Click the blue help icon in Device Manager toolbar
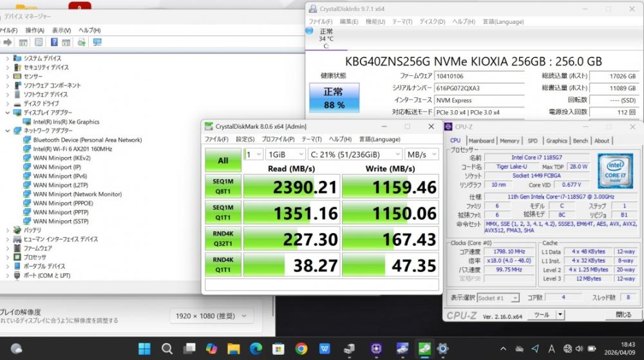 53,43
